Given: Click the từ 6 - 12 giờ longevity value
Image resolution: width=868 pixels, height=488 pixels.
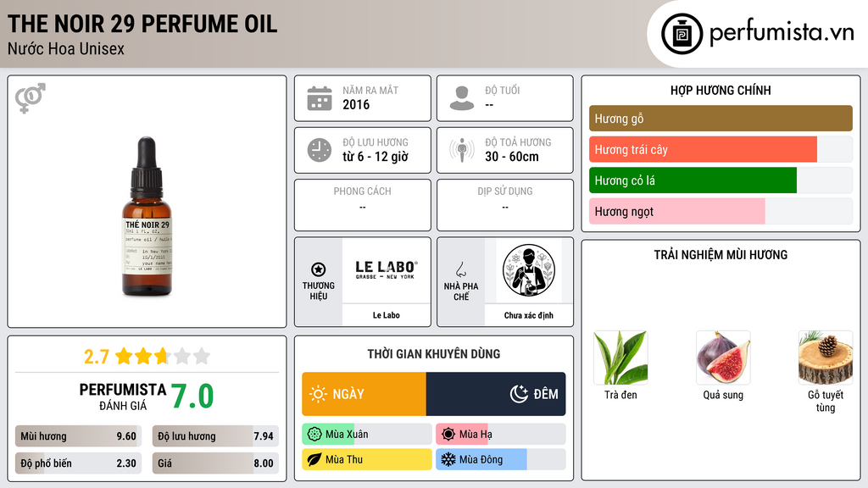Looking at the screenshot, I should point(376,157).
